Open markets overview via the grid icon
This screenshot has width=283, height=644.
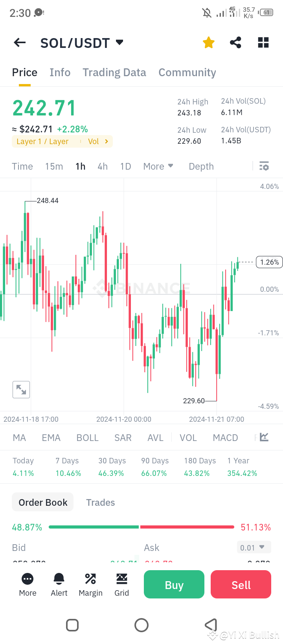263,42
